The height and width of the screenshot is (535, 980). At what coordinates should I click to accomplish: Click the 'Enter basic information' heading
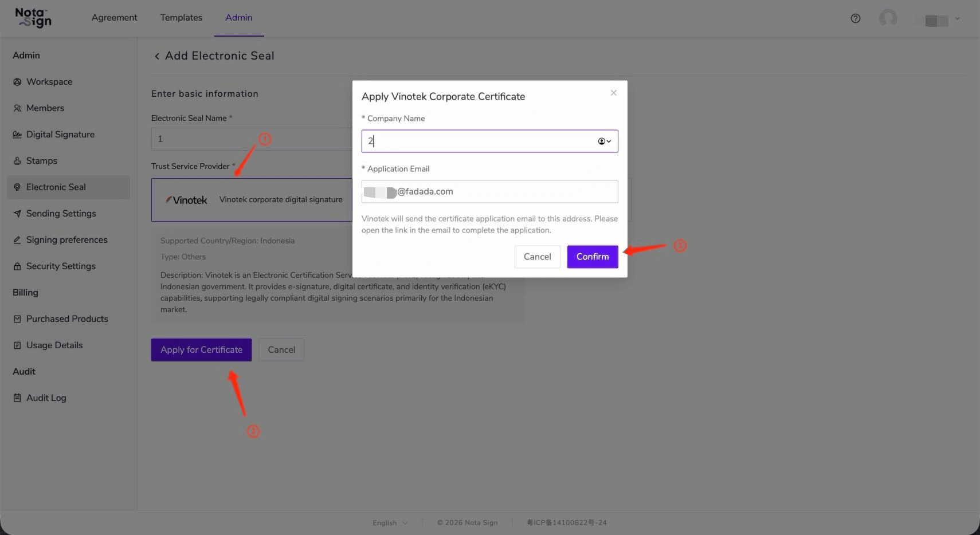pyautogui.click(x=205, y=94)
